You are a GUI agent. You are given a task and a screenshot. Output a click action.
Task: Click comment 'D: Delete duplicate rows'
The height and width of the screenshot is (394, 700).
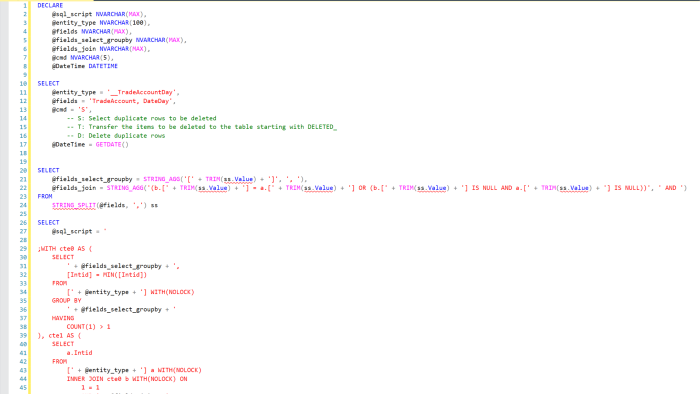[x=116, y=136]
